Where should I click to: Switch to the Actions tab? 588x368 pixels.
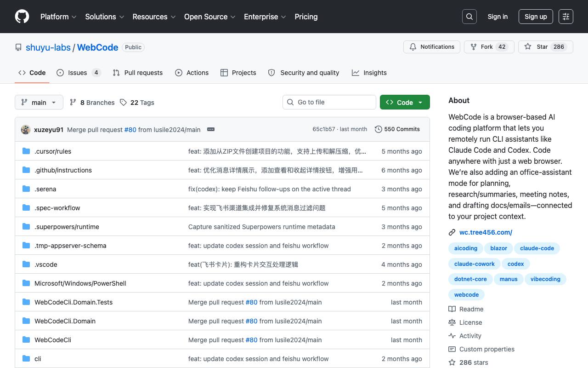192,73
